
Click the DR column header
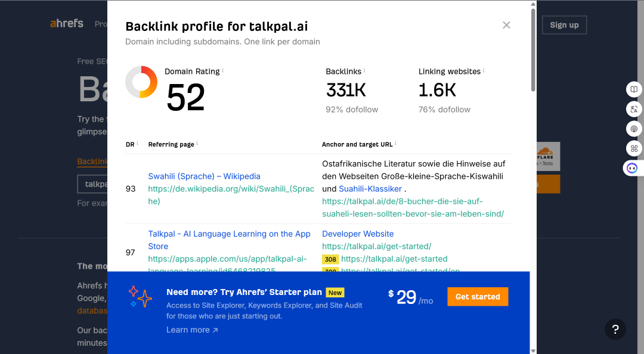pyautogui.click(x=130, y=145)
